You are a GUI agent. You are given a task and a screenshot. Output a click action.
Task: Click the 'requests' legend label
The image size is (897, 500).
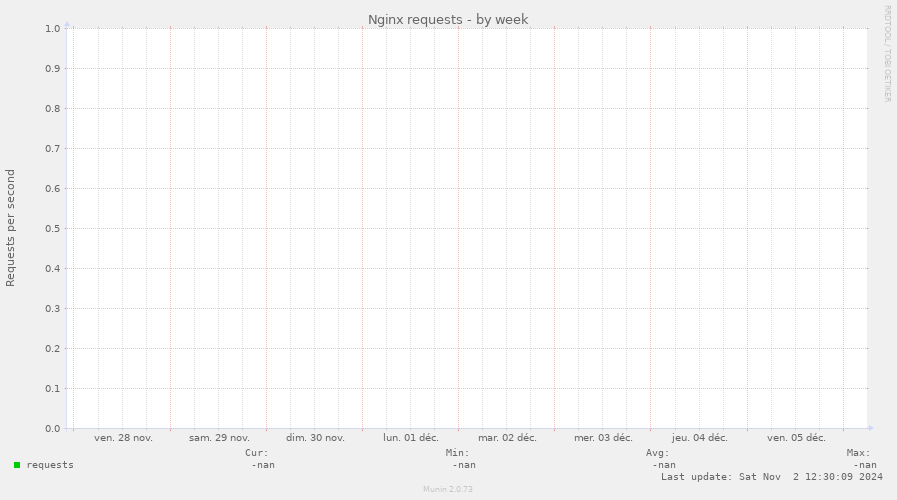[50, 465]
